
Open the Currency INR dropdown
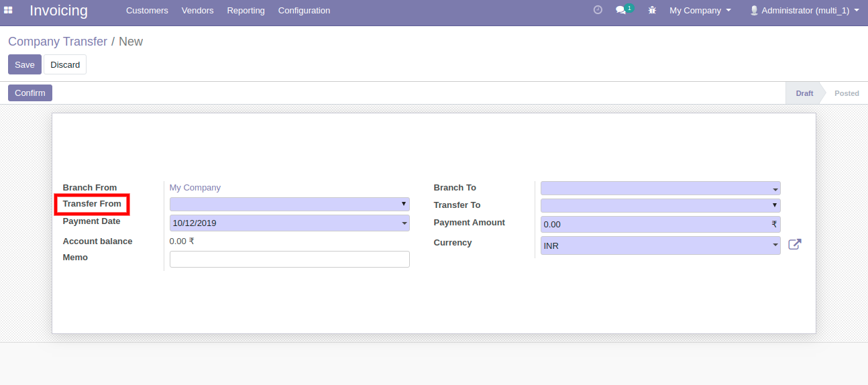coord(660,246)
